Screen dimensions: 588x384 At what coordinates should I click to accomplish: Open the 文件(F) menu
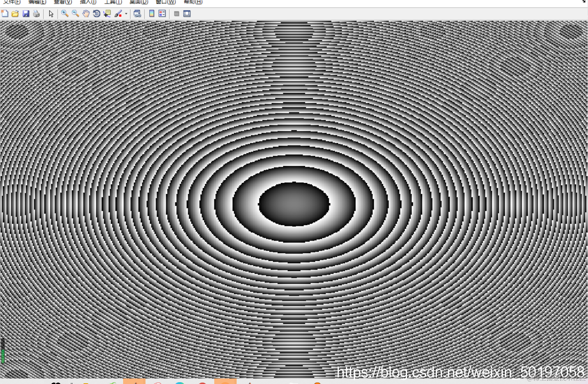(x=12, y=2)
